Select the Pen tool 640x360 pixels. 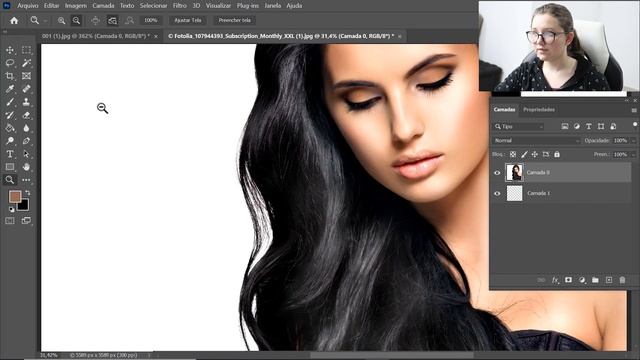(26, 141)
